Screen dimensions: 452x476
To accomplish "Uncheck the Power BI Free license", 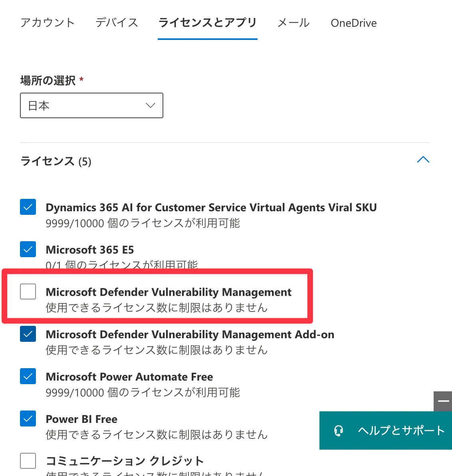I will pyautogui.click(x=28, y=418).
